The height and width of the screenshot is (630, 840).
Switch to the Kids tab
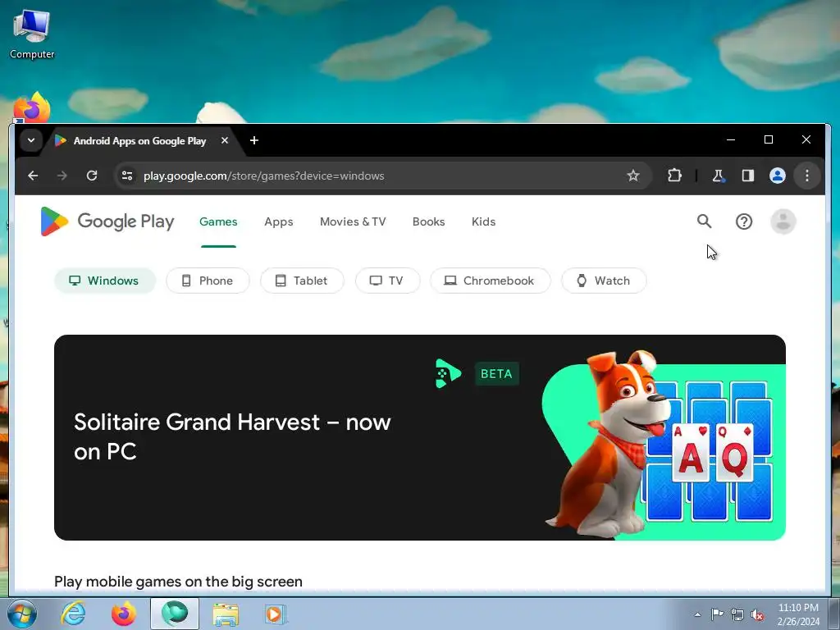click(x=483, y=221)
